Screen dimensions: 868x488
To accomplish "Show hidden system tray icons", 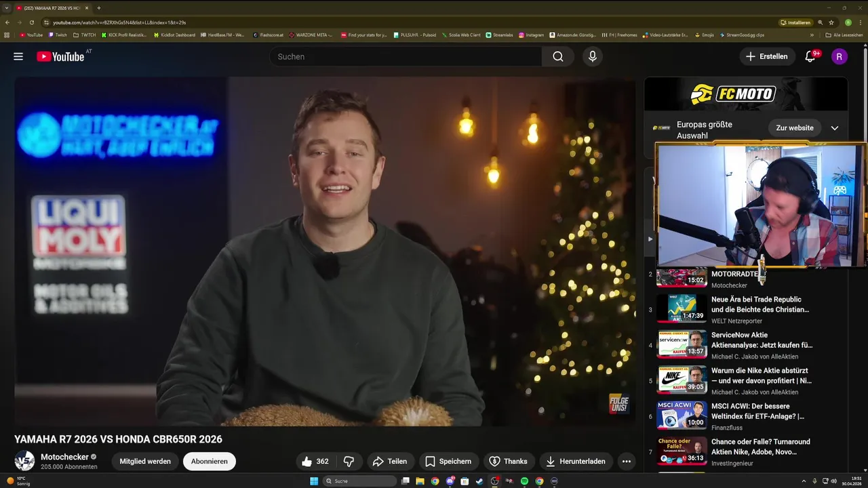I will pos(804,481).
